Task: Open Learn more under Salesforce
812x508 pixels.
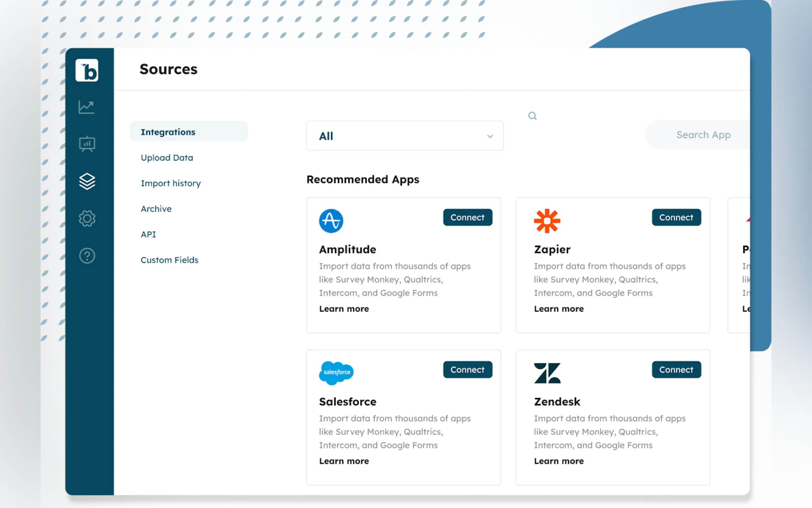Action: pyautogui.click(x=344, y=461)
